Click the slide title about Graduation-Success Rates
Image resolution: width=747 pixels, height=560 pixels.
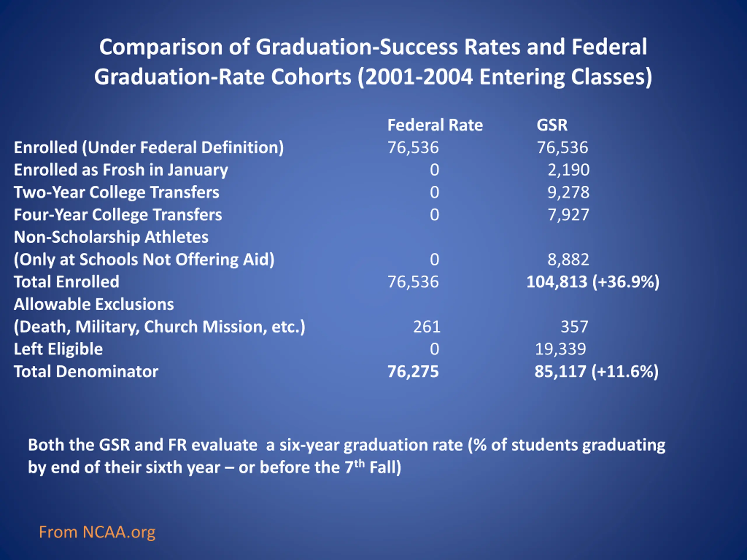(373, 62)
